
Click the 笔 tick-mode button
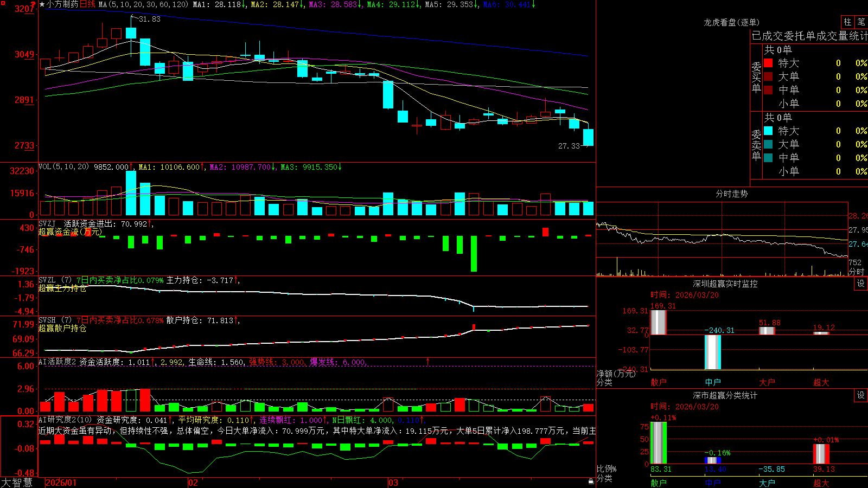coord(861,22)
